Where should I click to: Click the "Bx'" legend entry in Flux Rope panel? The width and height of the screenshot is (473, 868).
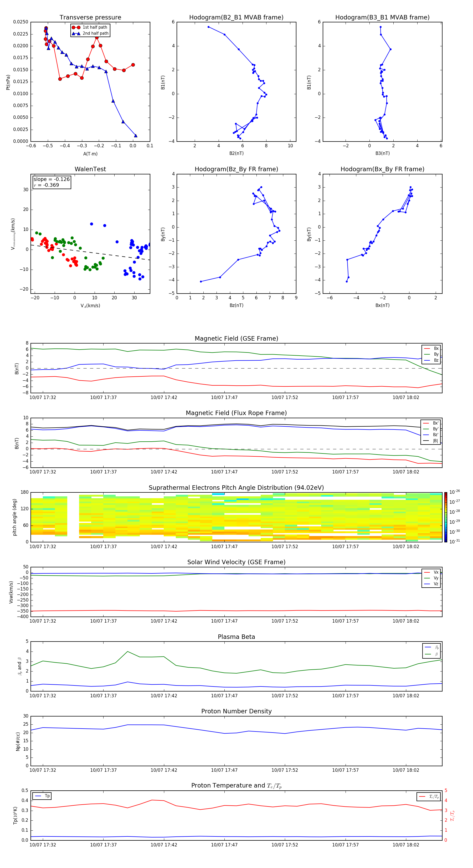[431, 423]
